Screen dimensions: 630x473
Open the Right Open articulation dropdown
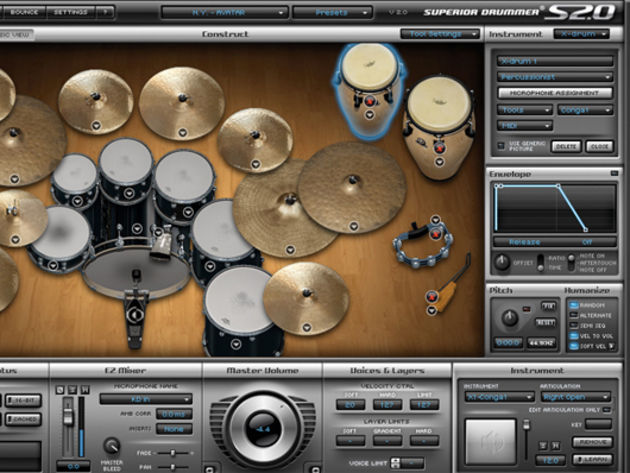tap(575, 397)
